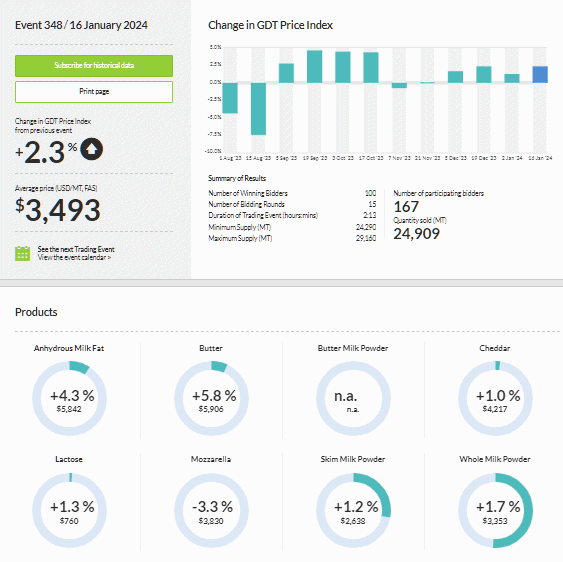The width and height of the screenshot is (563, 562).
Task: Click the Maximum Supply (MT) row
Action: click(292, 238)
